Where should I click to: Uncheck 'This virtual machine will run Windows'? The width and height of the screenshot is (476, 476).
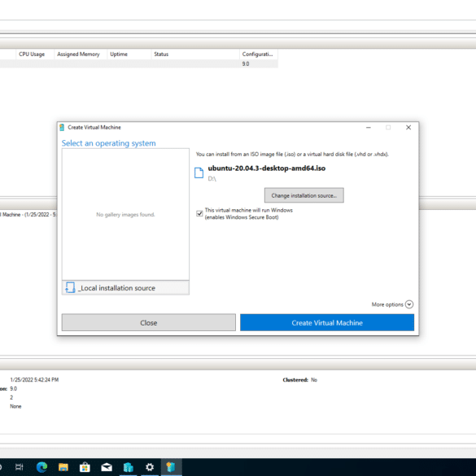pos(199,213)
